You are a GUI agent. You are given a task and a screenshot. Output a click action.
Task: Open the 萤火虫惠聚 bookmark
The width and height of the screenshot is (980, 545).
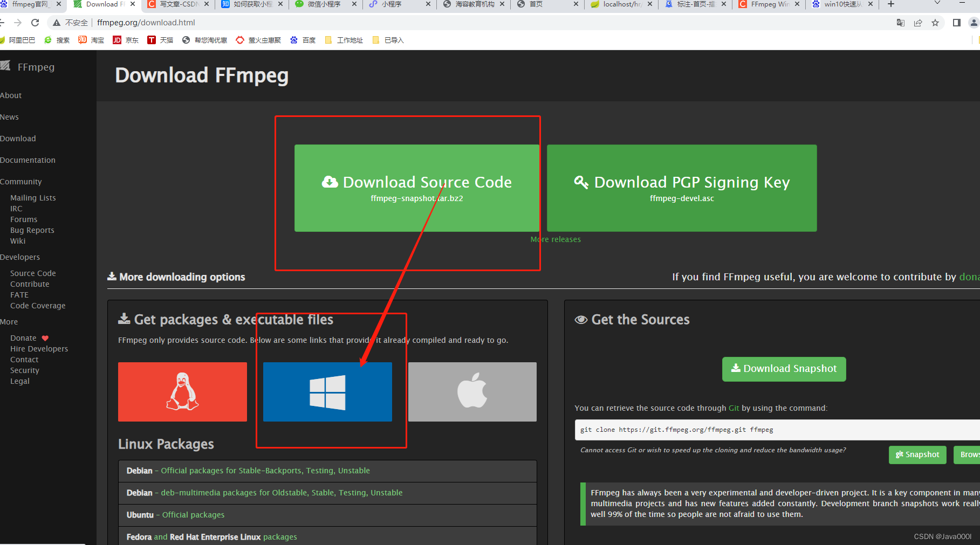point(258,40)
